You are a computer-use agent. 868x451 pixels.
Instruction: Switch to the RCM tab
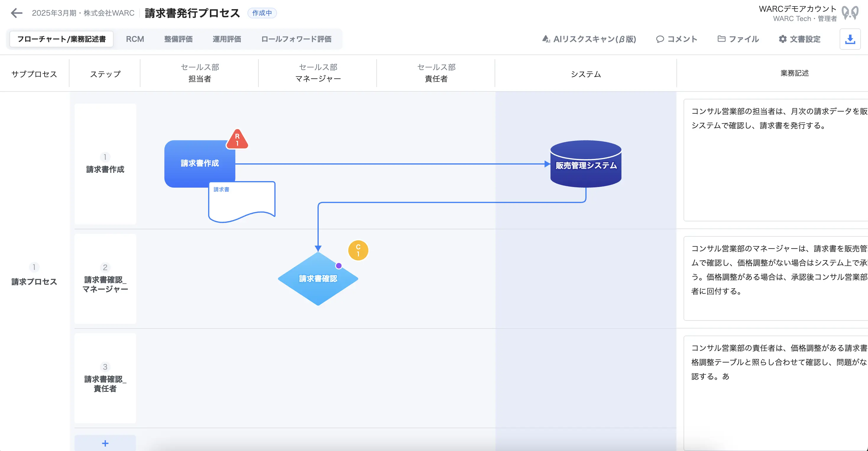(x=135, y=39)
